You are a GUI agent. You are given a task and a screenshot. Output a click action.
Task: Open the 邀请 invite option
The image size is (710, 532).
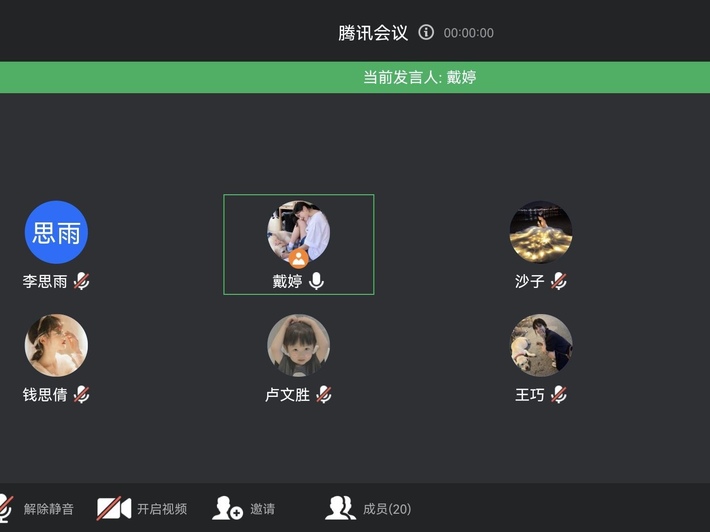click(x=243, y=508)
